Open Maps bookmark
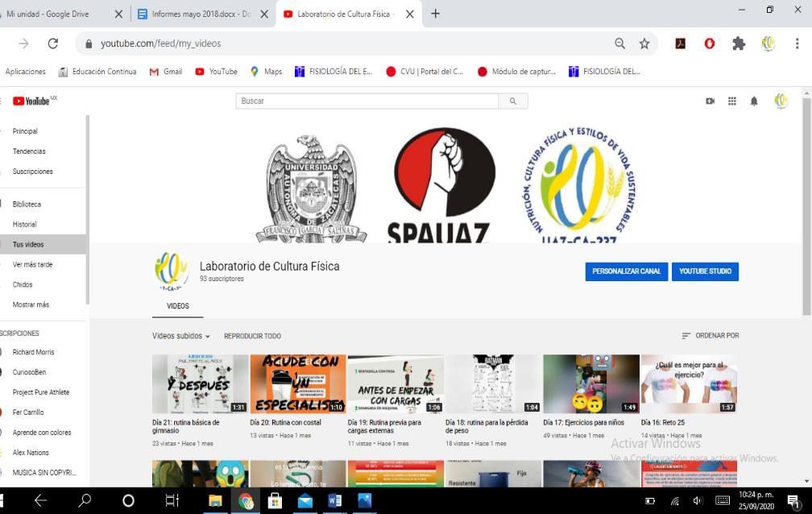This screenshot has width=812, height=514. [x=266, y=72]
